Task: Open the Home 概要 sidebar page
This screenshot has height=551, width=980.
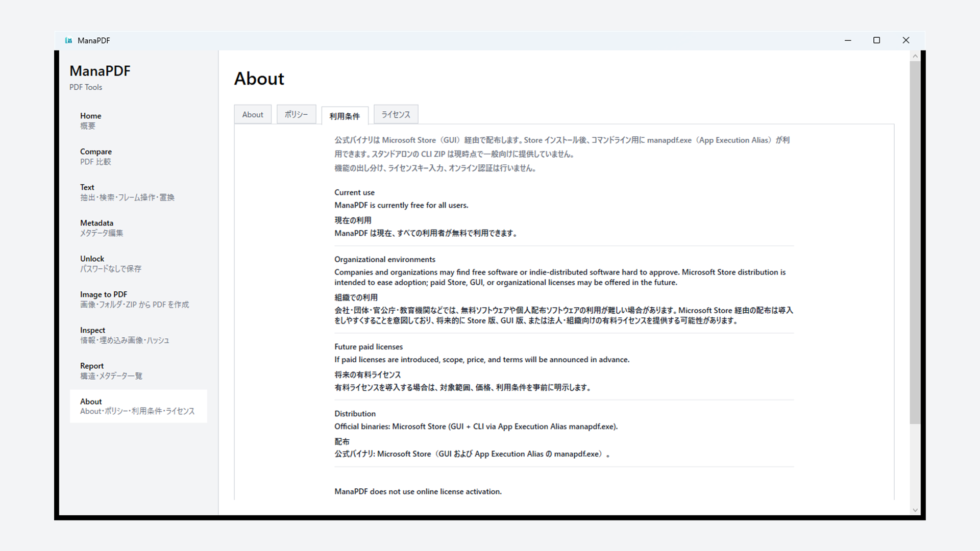Action: [138, 121]
